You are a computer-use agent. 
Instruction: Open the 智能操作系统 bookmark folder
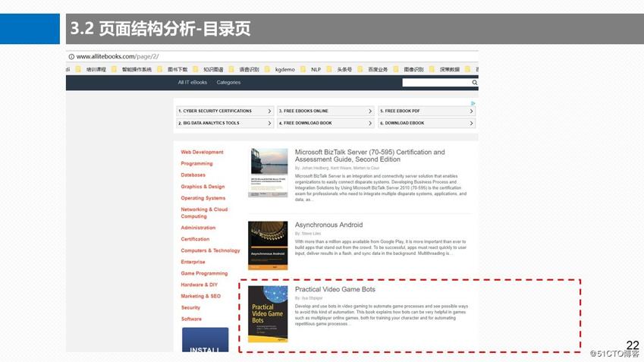click(x=132, y=70)
